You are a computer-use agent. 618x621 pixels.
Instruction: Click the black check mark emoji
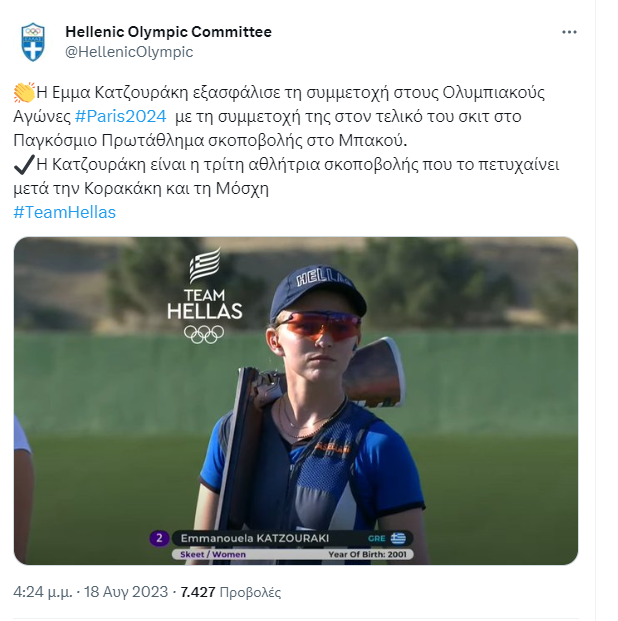[23, 165]
